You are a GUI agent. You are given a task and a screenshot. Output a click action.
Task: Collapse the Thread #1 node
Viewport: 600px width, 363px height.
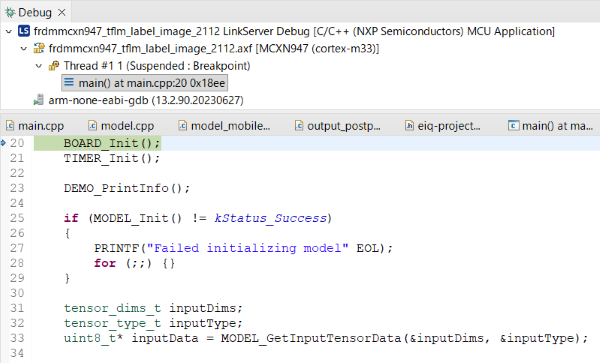tap(39, 66)
